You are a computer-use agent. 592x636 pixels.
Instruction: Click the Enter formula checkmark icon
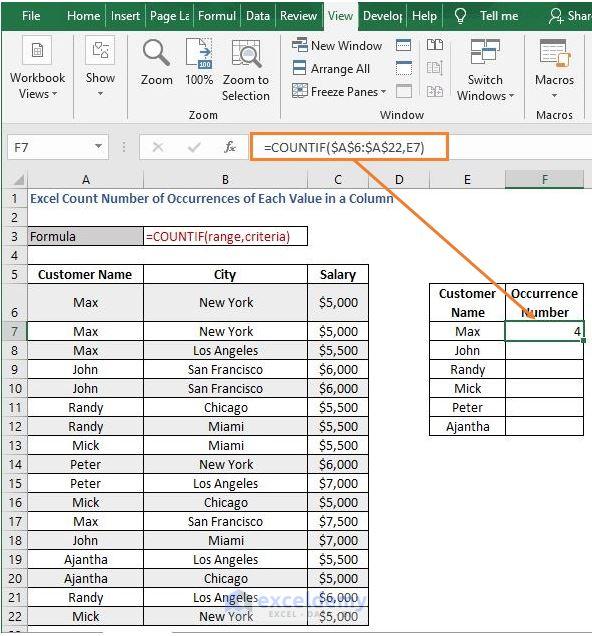point(194,147)
